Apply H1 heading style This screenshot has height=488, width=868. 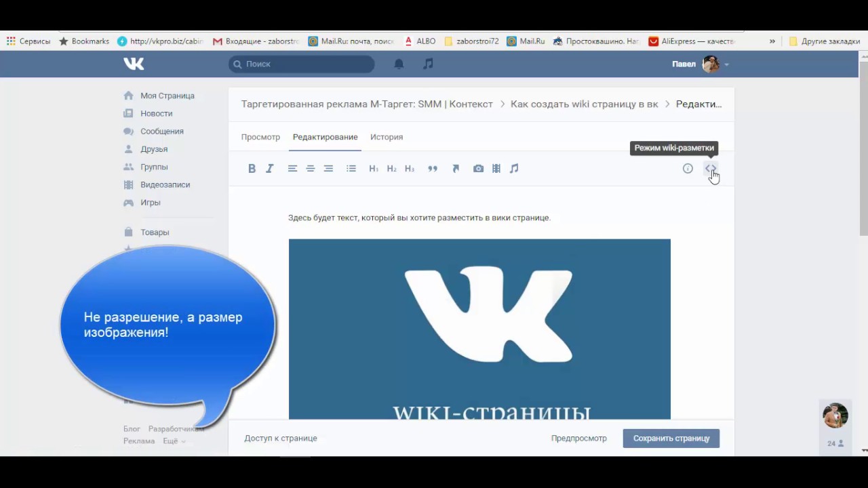pos(374,169)
